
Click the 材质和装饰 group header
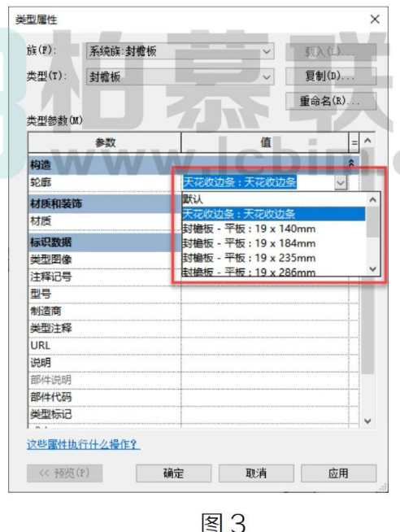coord(104,203)
